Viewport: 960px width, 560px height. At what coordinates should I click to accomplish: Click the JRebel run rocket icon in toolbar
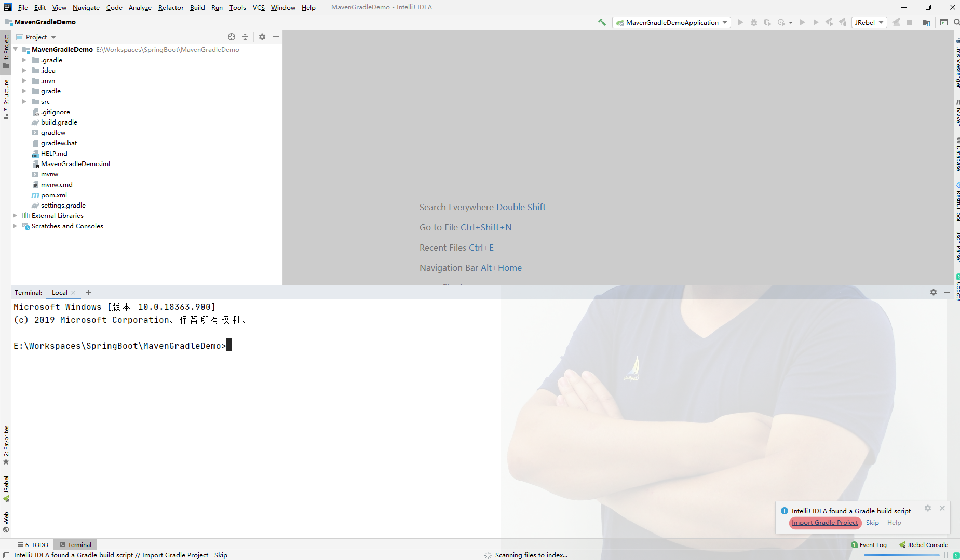coord(829,22)
